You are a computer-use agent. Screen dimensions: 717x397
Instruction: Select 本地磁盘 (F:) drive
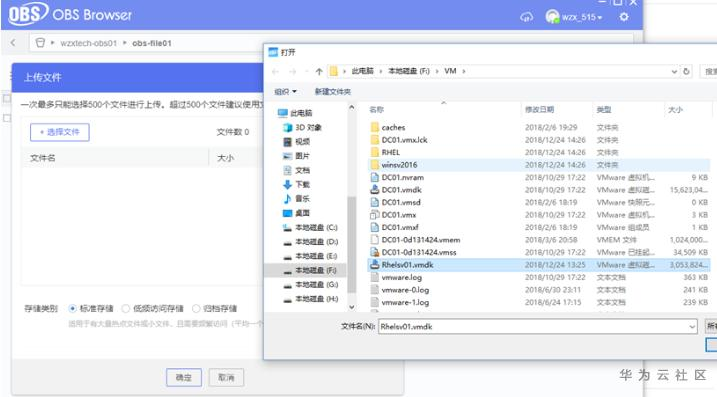click(x=310, y=270)
